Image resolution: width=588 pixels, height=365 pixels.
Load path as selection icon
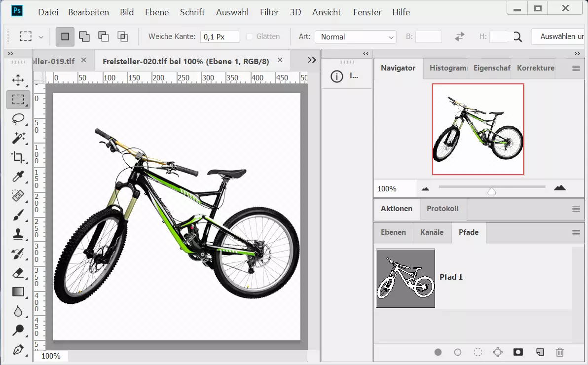[x=478, y=352]
